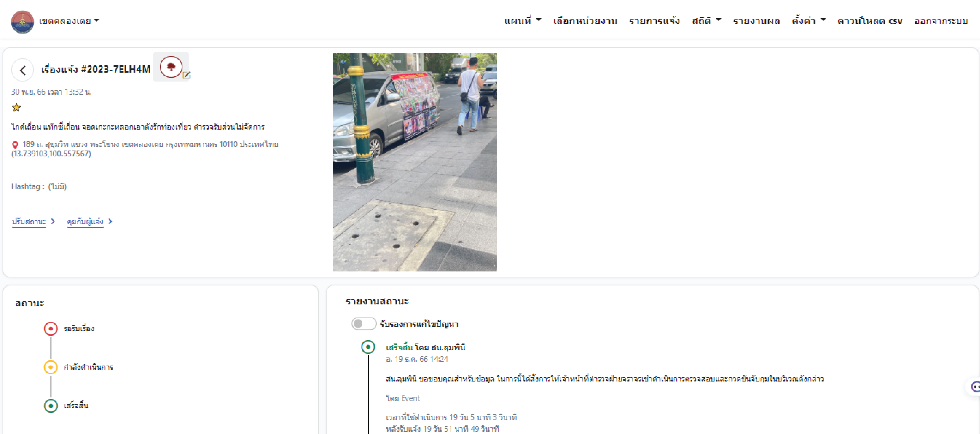Viewport: 980px width, 434px height.
Task: Open the รายงานผล menu item
Action: click(x=756, y=21)
